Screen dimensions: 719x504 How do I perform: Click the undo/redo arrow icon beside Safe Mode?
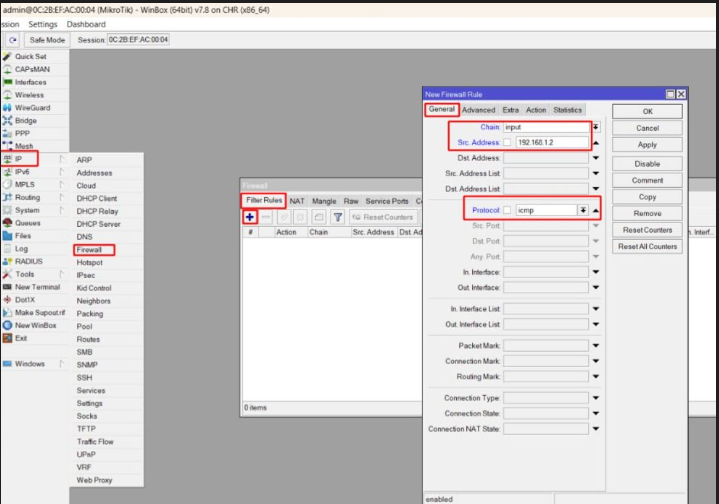tap(12, 40)
